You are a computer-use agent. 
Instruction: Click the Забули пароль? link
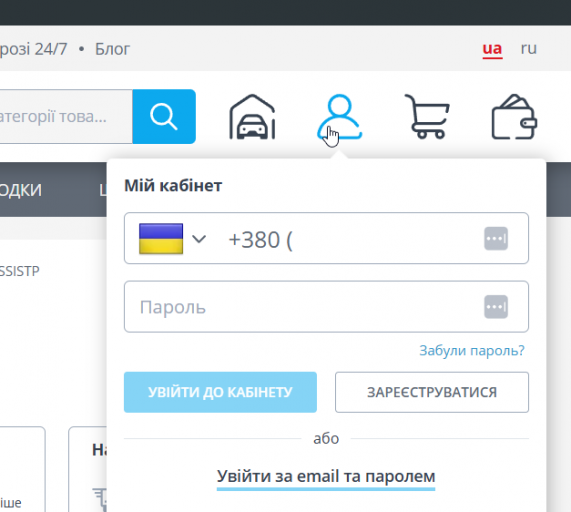472,350
